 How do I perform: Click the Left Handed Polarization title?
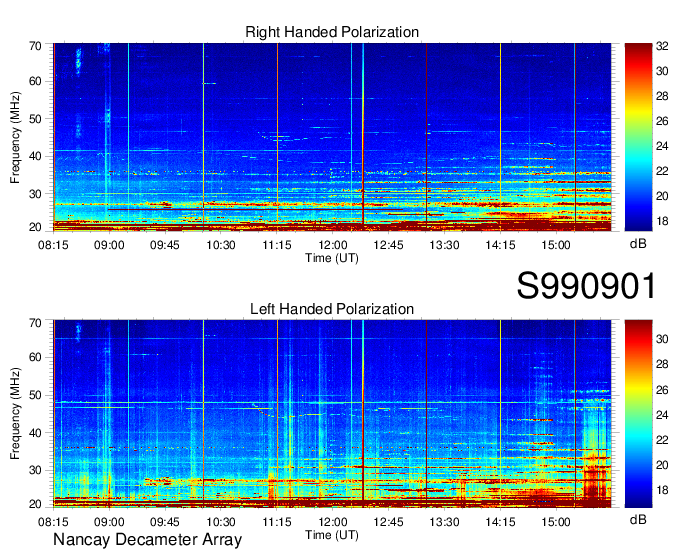332,309
